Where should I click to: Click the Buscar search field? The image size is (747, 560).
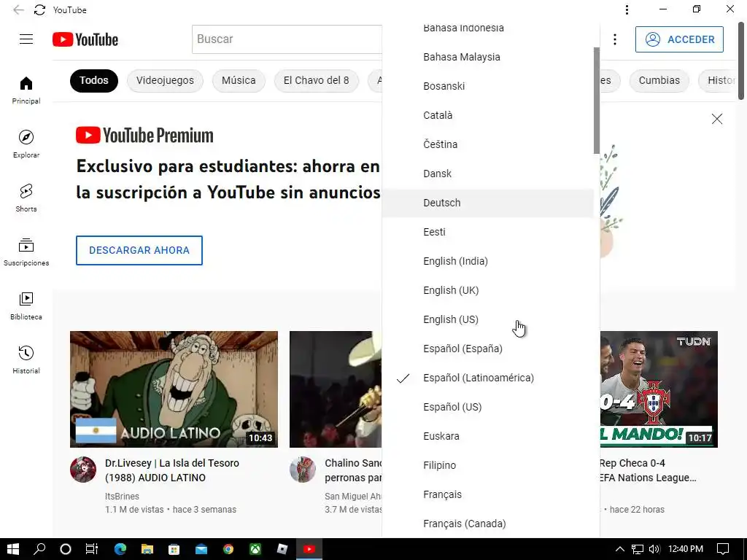tap(287, 39)
